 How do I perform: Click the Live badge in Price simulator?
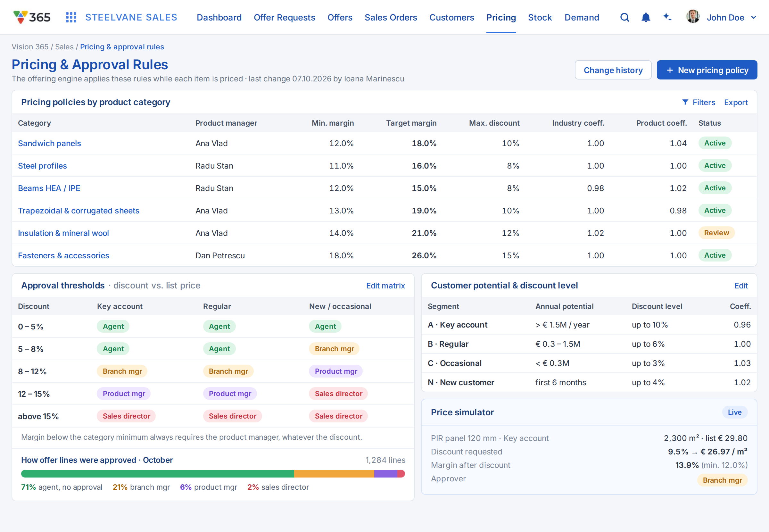pos(734,412)
